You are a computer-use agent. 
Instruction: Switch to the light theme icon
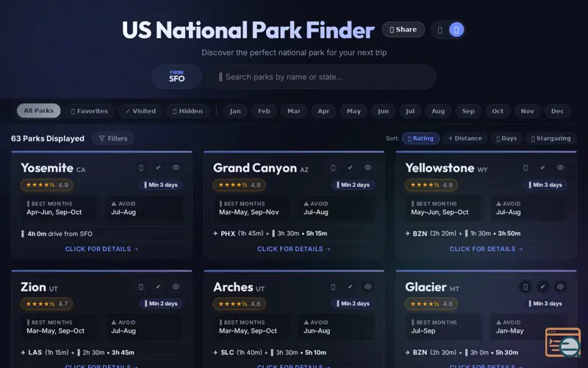440,30
